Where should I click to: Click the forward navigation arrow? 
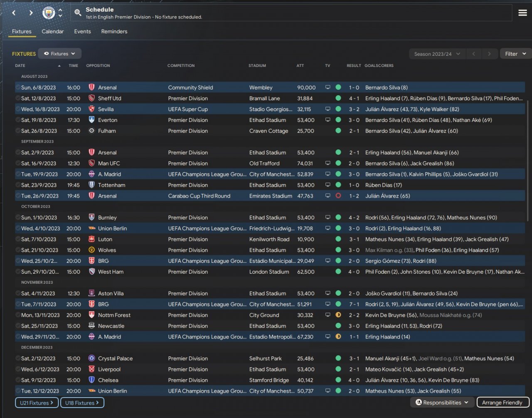coord(31,13)
